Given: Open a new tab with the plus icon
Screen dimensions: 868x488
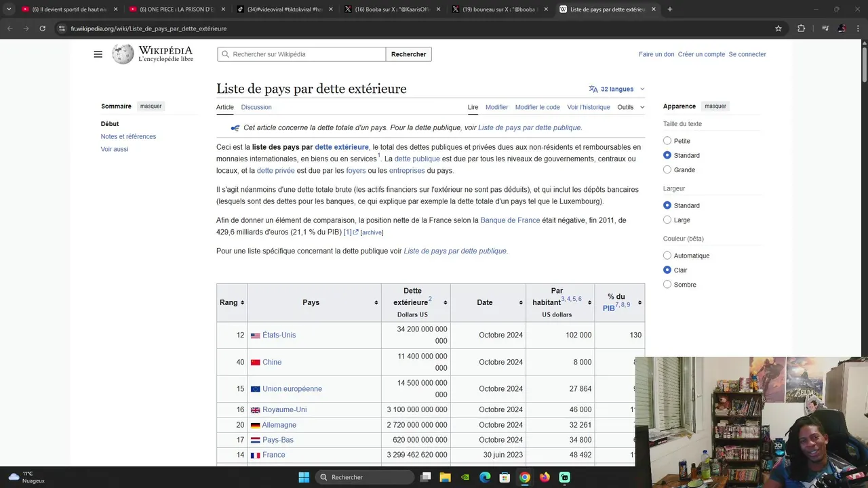Looking at the screenshot, I should pyautogui.click(x=670, y=9).
